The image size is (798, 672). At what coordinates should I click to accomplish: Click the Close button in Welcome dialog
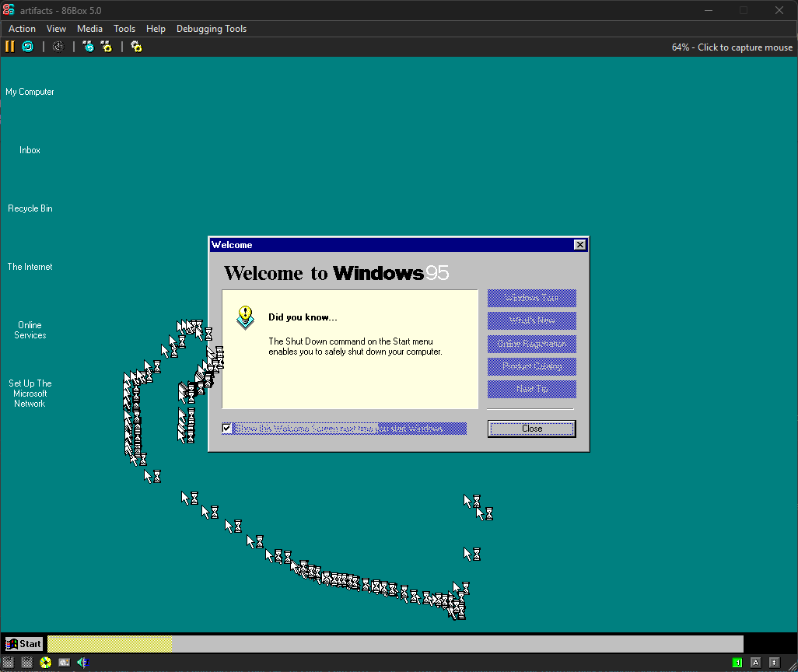532,429
